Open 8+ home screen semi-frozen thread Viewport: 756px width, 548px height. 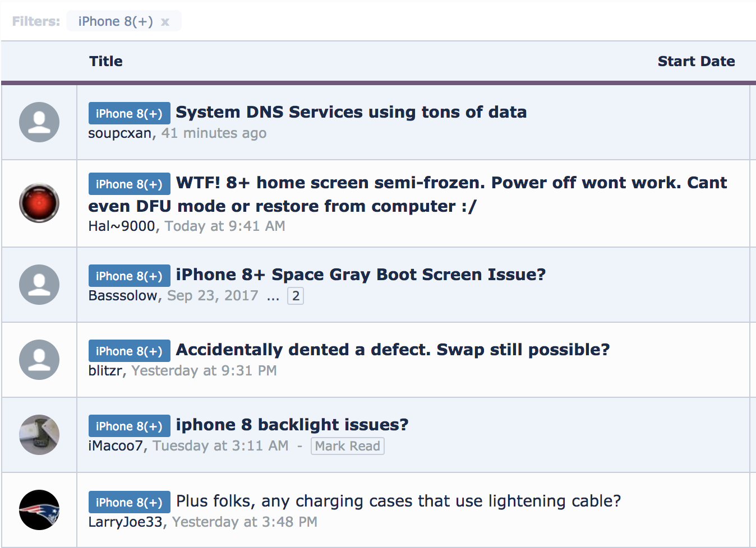pyautogui.click(x=408, y=194)
